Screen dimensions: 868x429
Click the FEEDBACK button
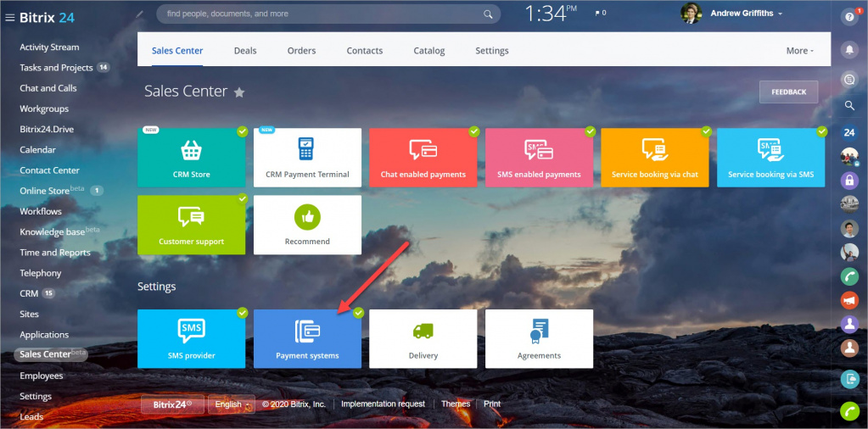click(x=789, y=92)
